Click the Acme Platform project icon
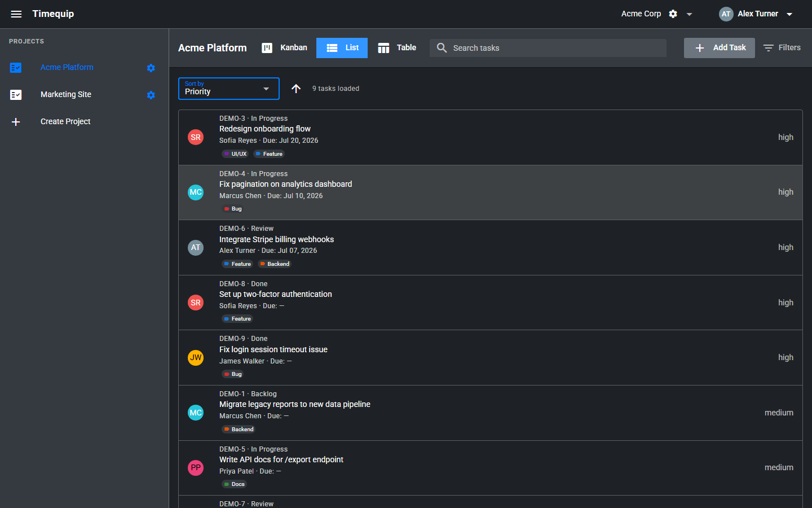The height and width of the screenshot is (508, 812). (16, 68)
